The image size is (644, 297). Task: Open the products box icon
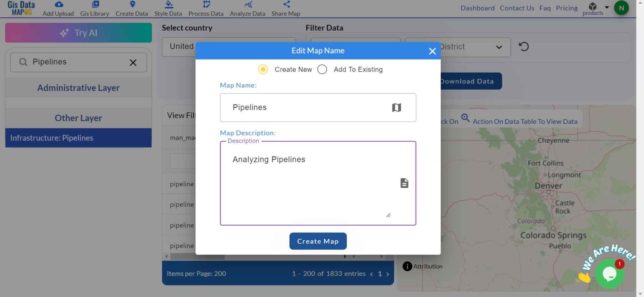592,6
